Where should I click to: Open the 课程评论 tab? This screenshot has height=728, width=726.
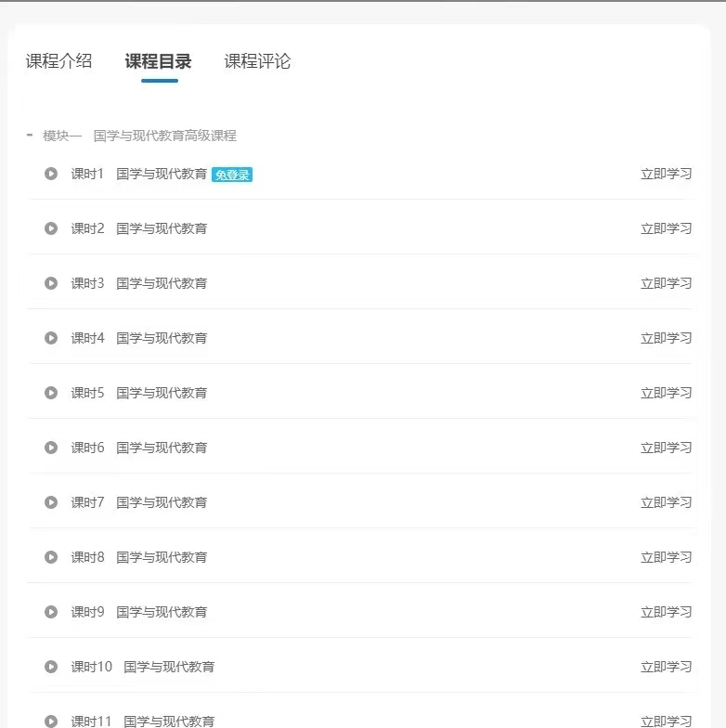[258, 61]
